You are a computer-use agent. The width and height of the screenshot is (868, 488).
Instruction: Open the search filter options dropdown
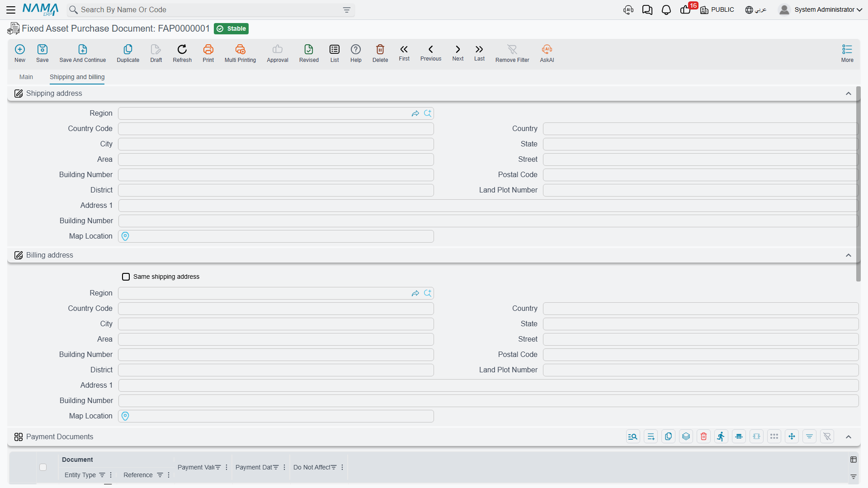click(x=347, y=10)
